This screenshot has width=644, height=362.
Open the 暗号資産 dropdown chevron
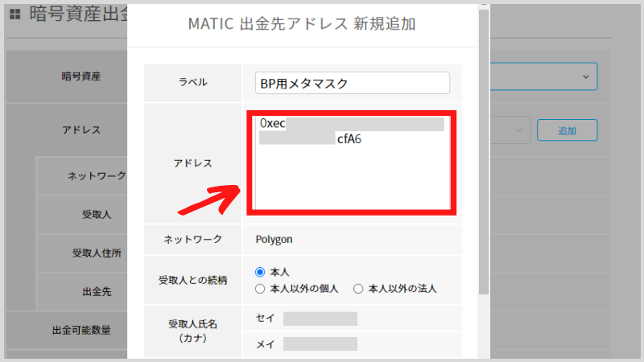[x=586, y=76]
